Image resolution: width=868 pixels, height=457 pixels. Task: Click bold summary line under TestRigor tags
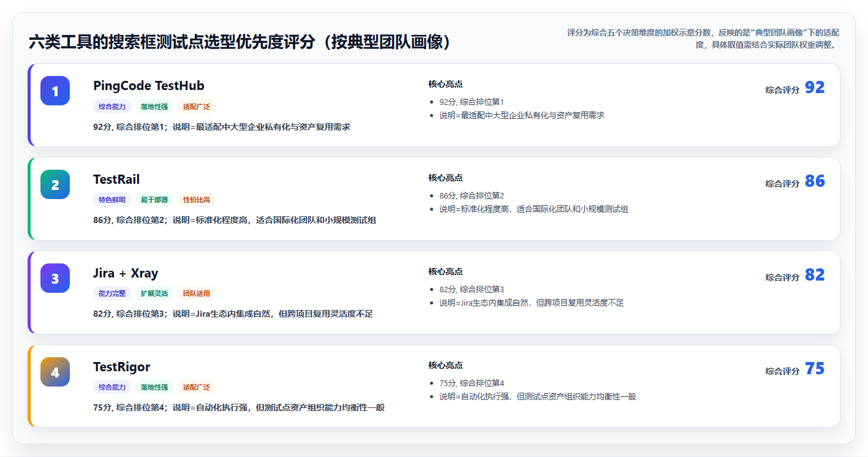[x=239, y=407]
